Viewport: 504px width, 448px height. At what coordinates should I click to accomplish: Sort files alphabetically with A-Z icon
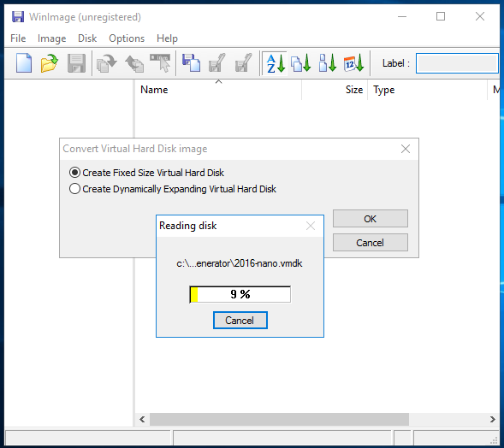click(276, 63)
